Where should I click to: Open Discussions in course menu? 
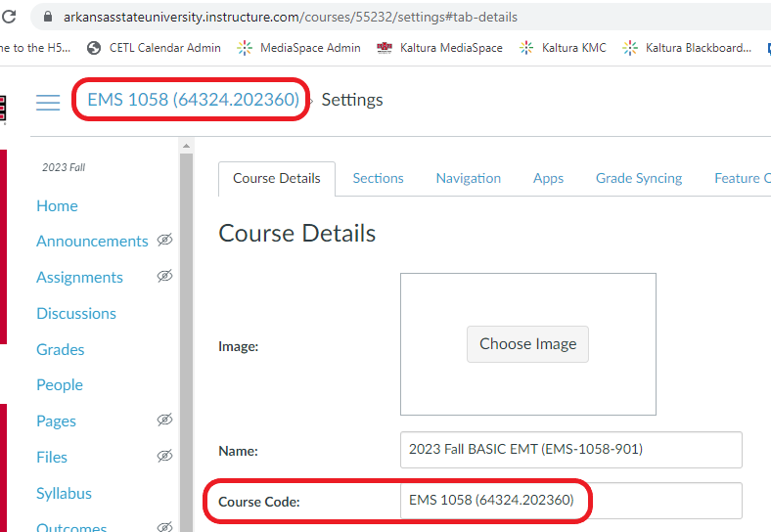coord(76,314)
